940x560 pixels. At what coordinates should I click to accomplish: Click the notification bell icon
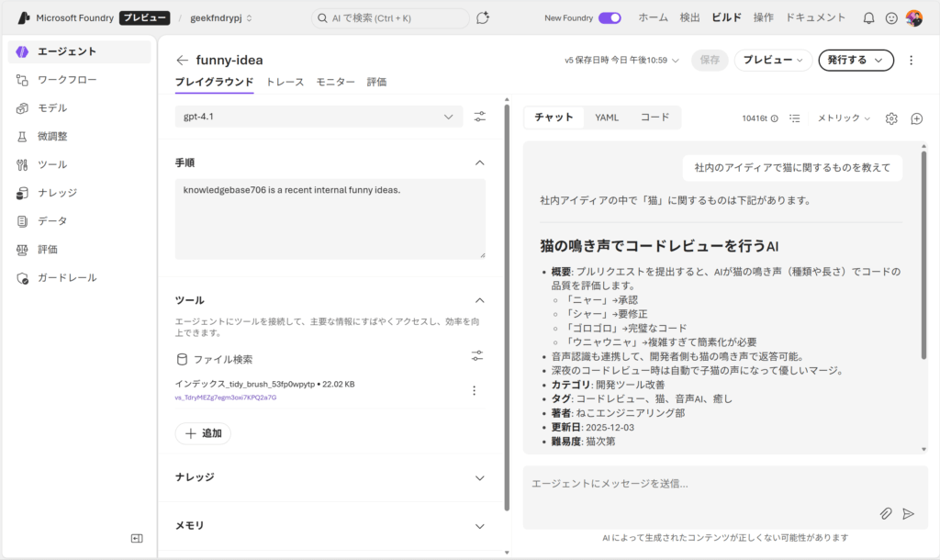868,17
